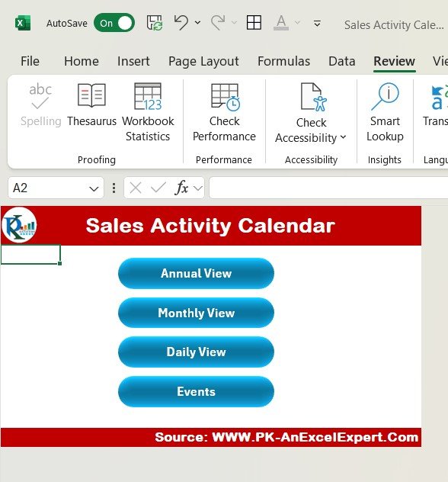The height and width of the screenshot is (482, 448).
Task: Run Check Performance
Action: click(224, 113)
